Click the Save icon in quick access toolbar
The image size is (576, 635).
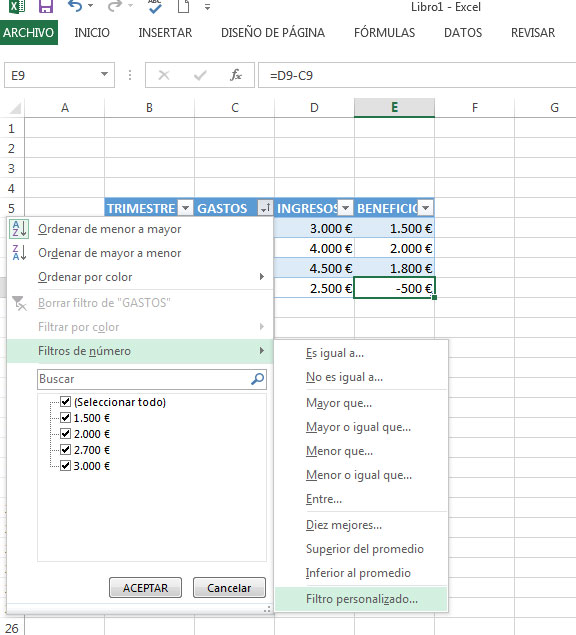46,6
